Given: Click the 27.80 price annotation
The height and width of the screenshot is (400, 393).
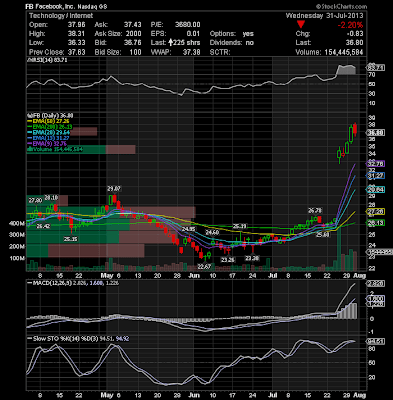Looking at the screenshot, I should 35,200.
